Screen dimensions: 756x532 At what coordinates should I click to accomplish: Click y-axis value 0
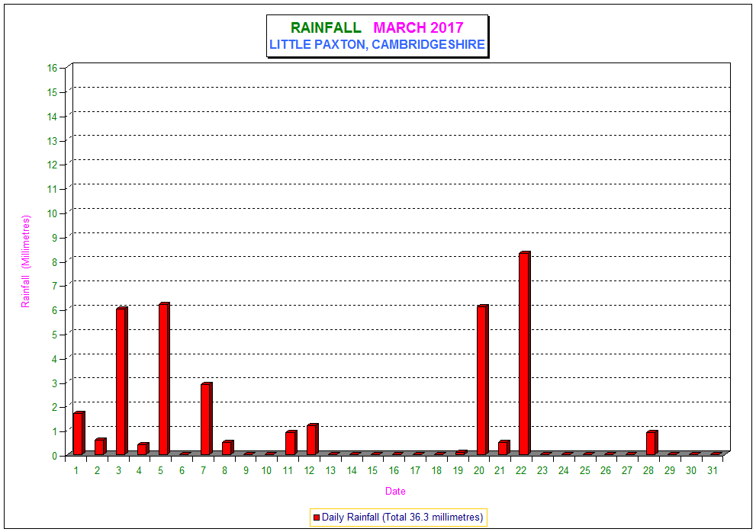tap(54, 455)
